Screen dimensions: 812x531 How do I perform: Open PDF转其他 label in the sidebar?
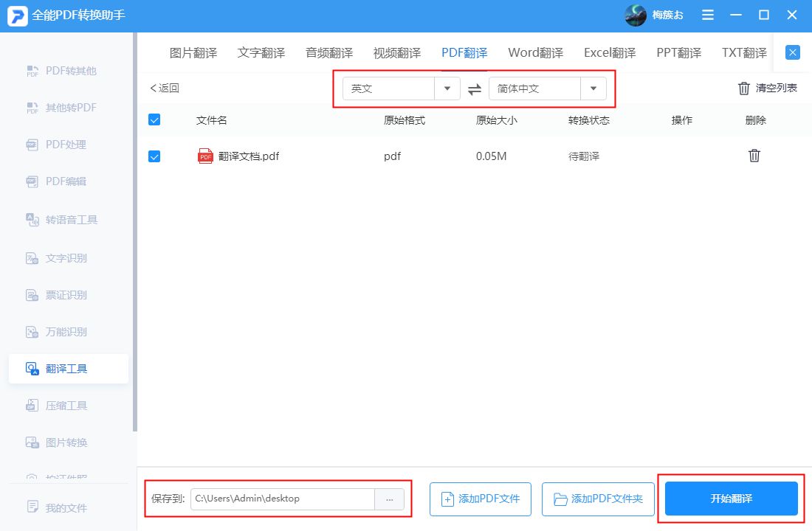(71, 71)
